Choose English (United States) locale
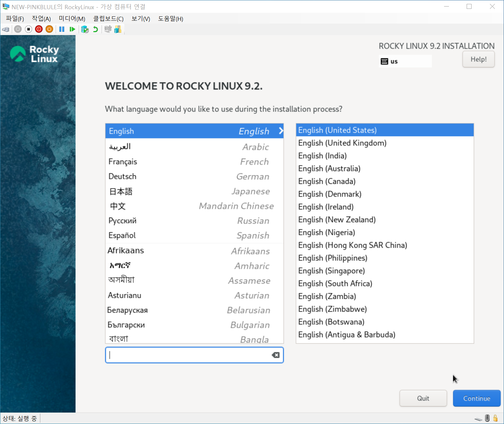This screenshot has width=504, height=424. (385, 130)
